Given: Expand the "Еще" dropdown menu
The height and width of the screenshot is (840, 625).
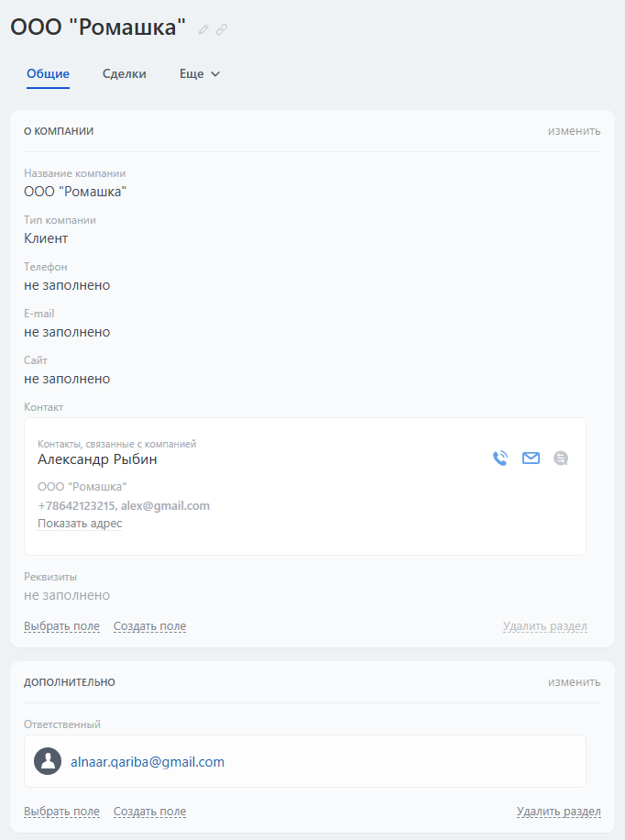Looking at the screenshot, I should coord(200,74).
